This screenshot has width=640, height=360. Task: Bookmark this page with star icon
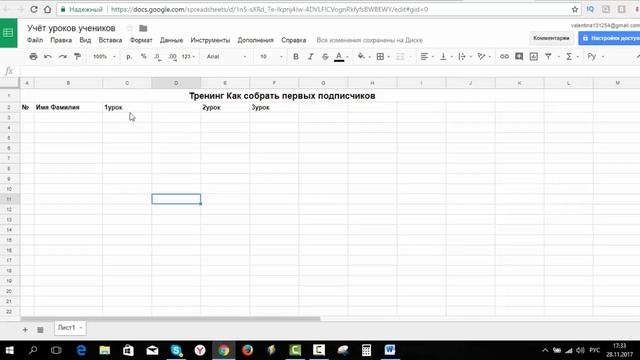coord(575,9)
